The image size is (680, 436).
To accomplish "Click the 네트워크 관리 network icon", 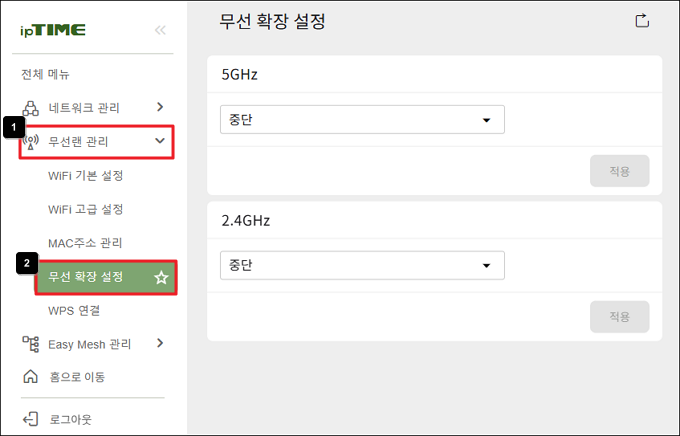I will [30, 108].
